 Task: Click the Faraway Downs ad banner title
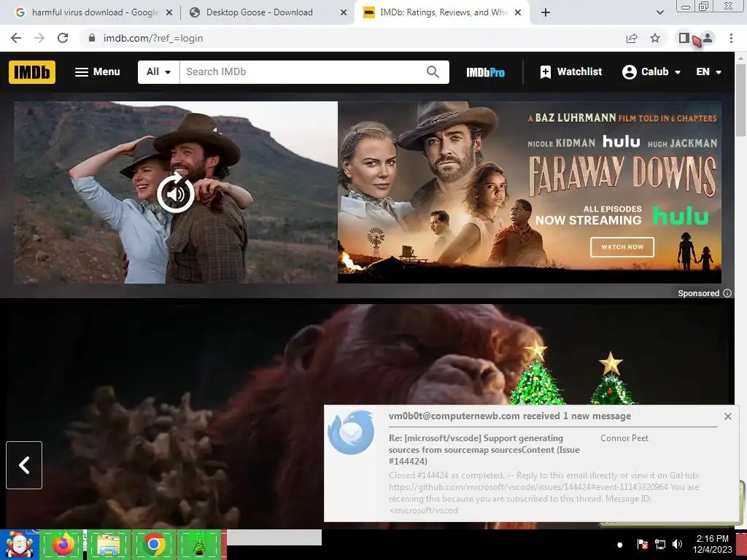622,176
